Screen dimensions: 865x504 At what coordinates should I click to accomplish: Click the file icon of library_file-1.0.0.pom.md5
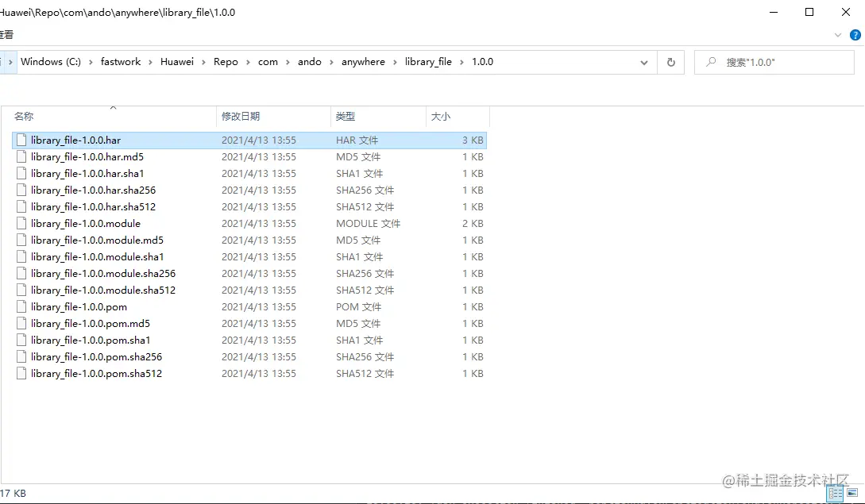point(21,323)
